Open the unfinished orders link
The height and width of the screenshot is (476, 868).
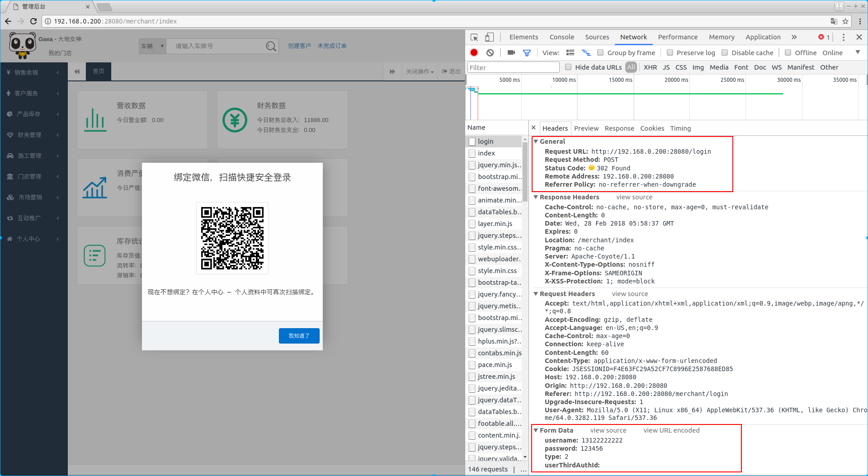pyautogui.click(x=332, y=46)
